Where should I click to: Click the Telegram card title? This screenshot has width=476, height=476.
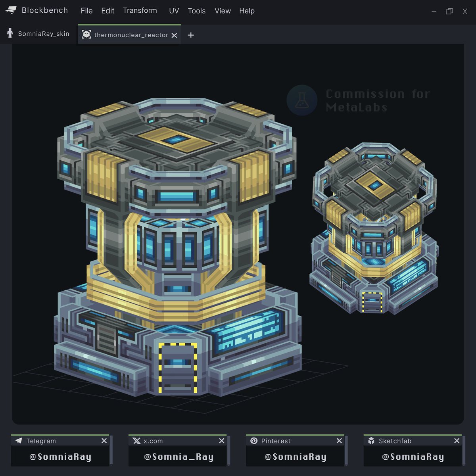(41, 441)
